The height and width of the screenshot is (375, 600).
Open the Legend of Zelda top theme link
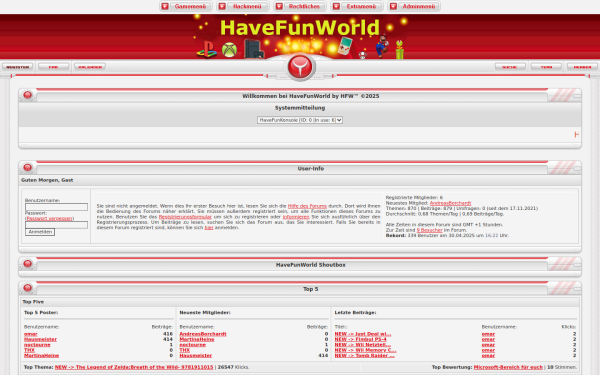(134, 367)
